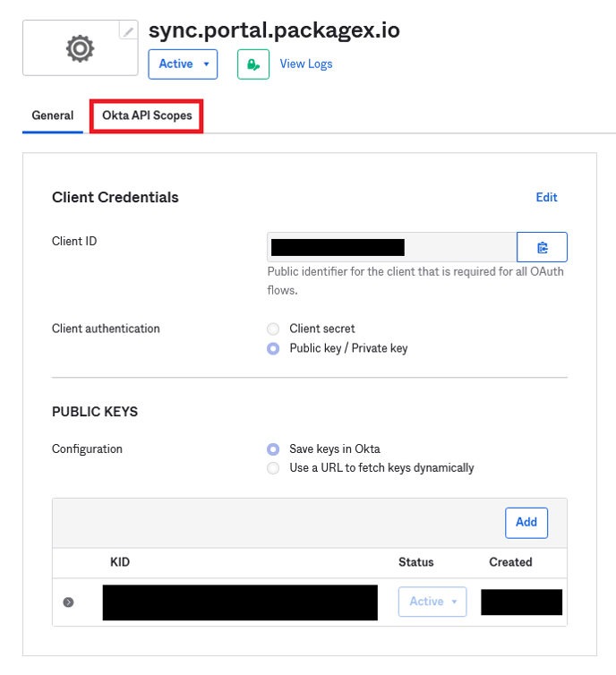
Task: Click the KID column header
Action: coord(120,562)
